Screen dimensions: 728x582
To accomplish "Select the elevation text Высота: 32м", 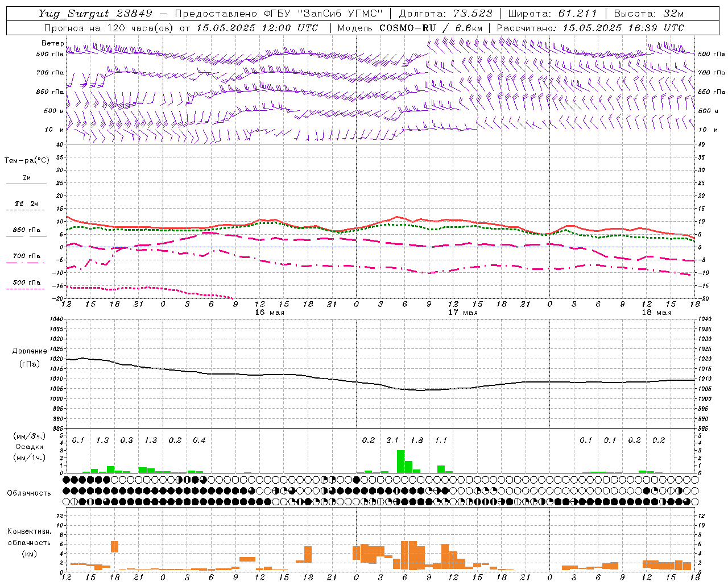I will (x=648, y=14).
